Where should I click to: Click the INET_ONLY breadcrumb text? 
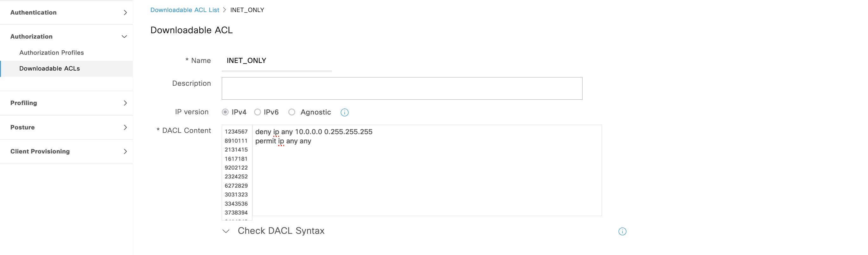pos(247,10)
